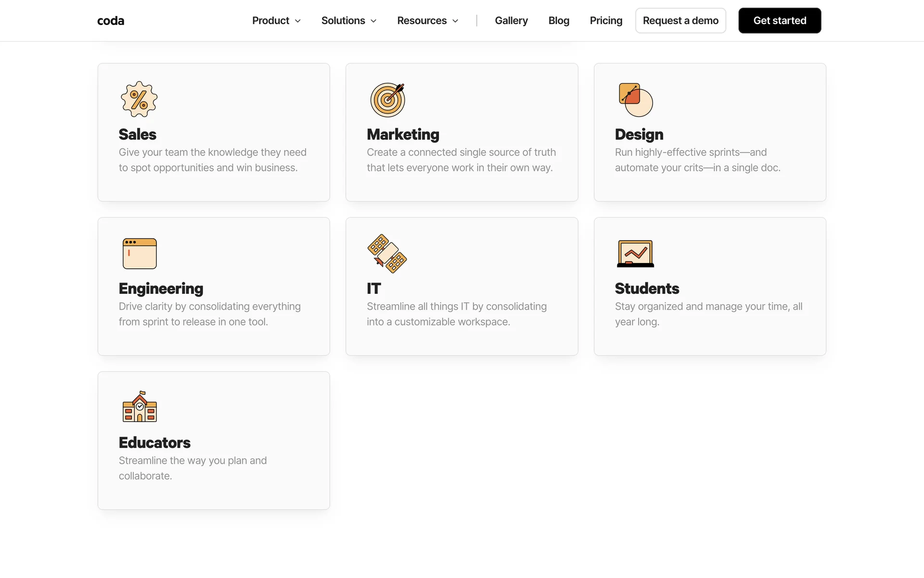The height and width of the screenshot is (578, 924).
Task: Click the Sales percent badge icon
Action: (x=139, y=100)
